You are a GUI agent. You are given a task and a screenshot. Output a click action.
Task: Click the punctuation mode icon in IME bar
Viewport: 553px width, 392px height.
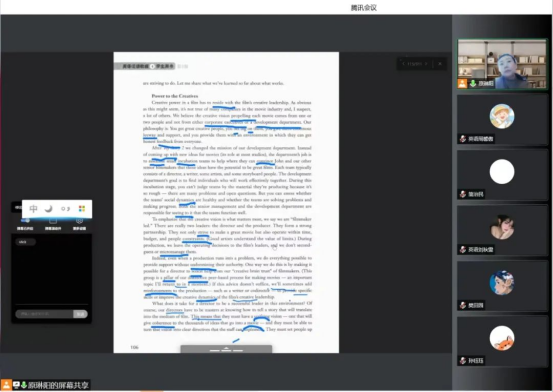pos(65,209)
